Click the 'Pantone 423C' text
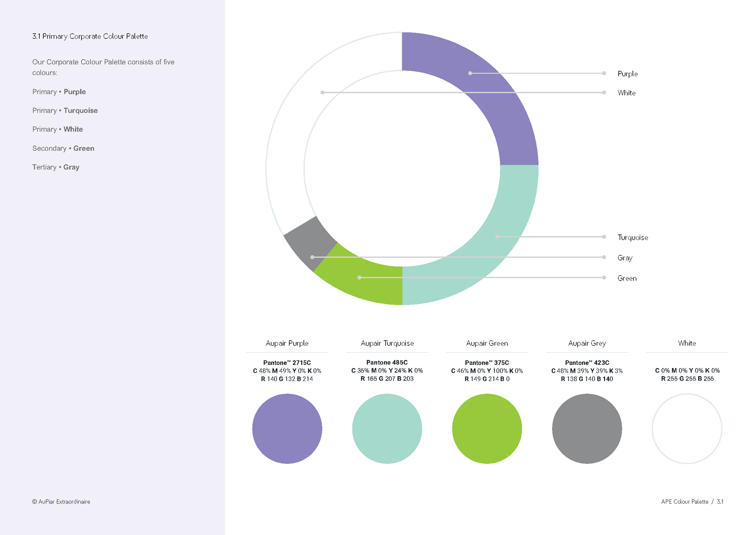 [x=587, y=362]
